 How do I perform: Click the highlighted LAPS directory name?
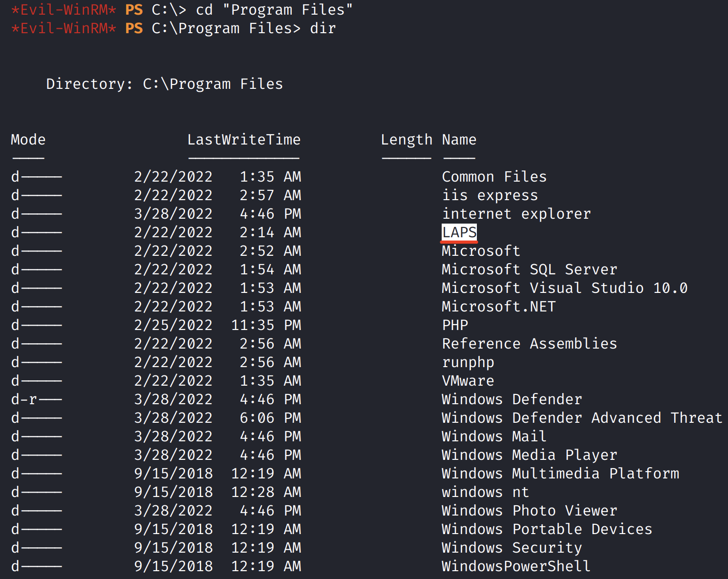(x=459, y=232)
